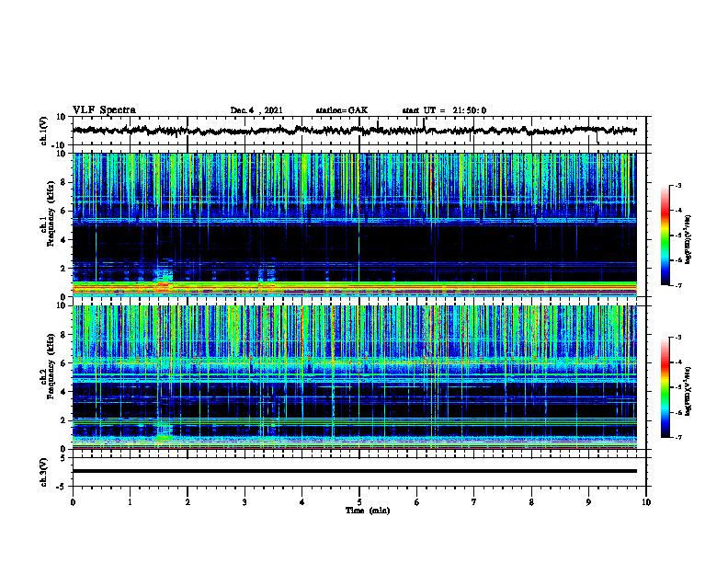
Task: Click the "start UT = 21:50:0" header text
Action: click(444, 110)
